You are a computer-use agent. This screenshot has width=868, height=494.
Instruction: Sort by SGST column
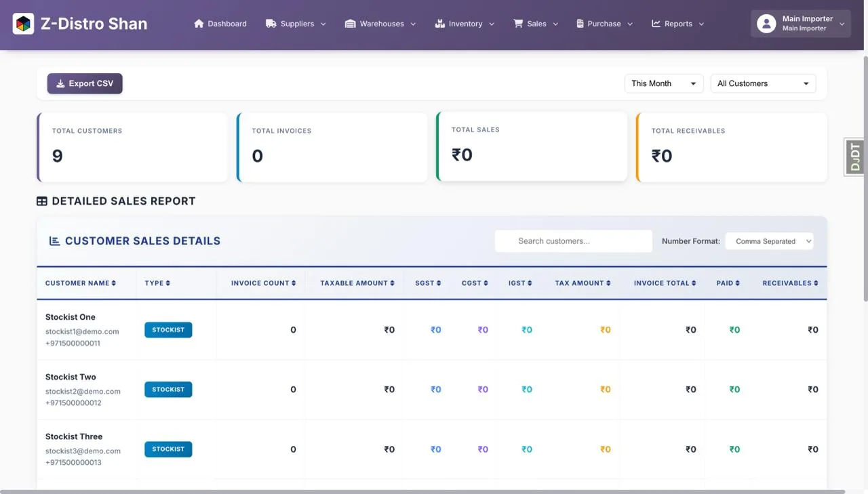coord(428,283)
